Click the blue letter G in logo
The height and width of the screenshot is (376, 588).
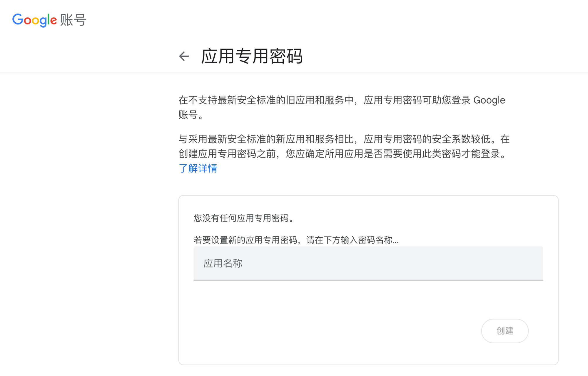(x=17, y=19)
